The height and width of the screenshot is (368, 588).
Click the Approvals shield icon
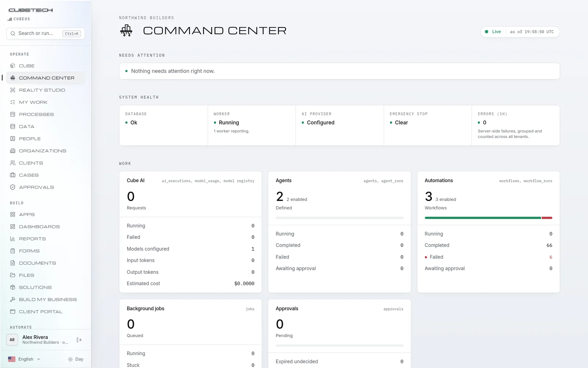pyautogui.click(x=12, y=187)
